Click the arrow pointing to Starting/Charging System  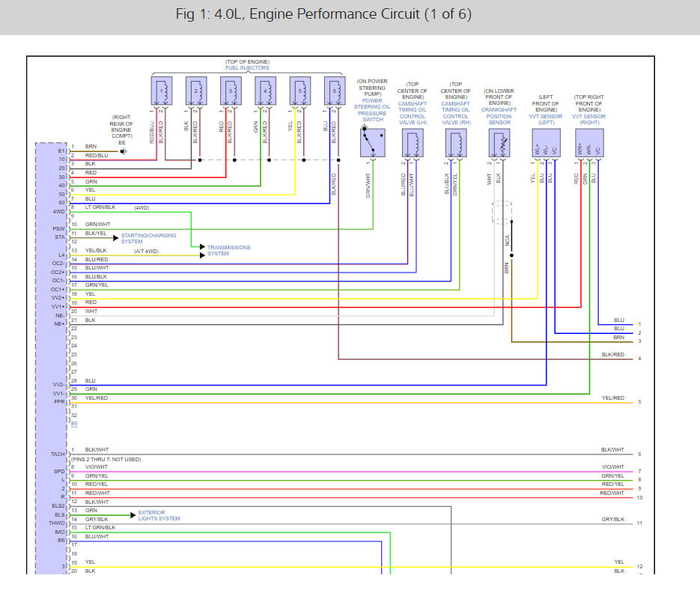pyautogui.click(x=116, y=238)
